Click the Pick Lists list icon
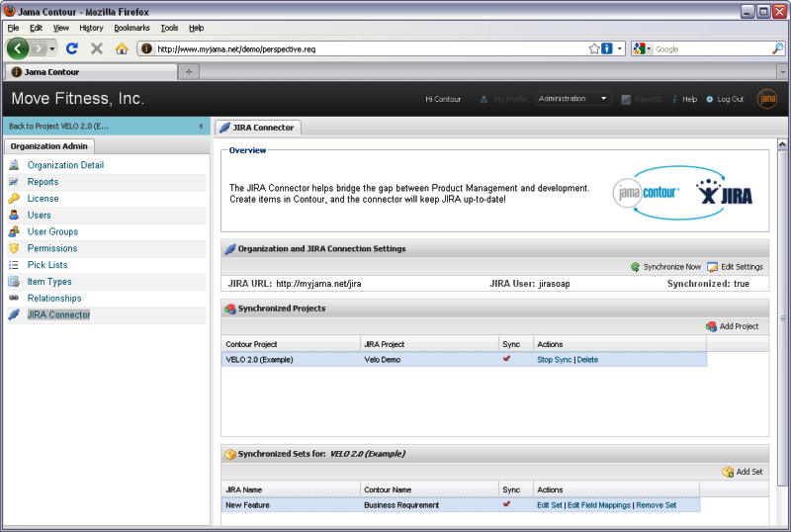Image resolution: width=791 pixels, height=532 pixels. (14, 264)
